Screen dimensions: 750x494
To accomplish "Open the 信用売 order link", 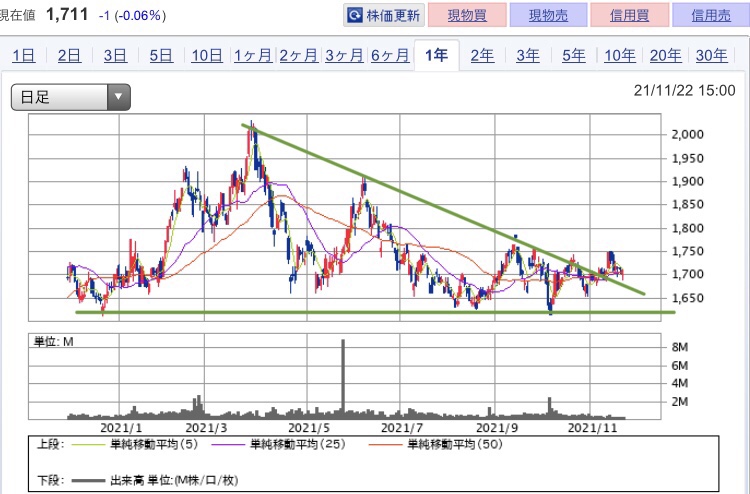I will pyautogui.click(x=711, y=15).
